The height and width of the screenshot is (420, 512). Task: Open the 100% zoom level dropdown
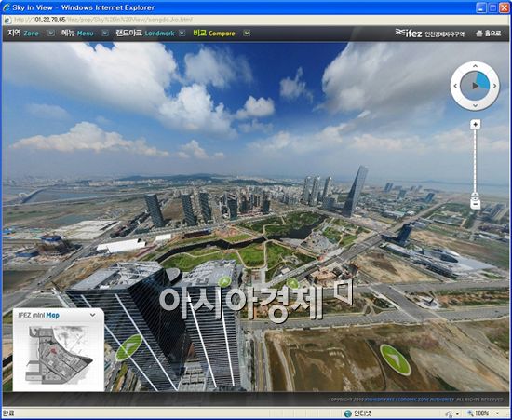[498, 413]
